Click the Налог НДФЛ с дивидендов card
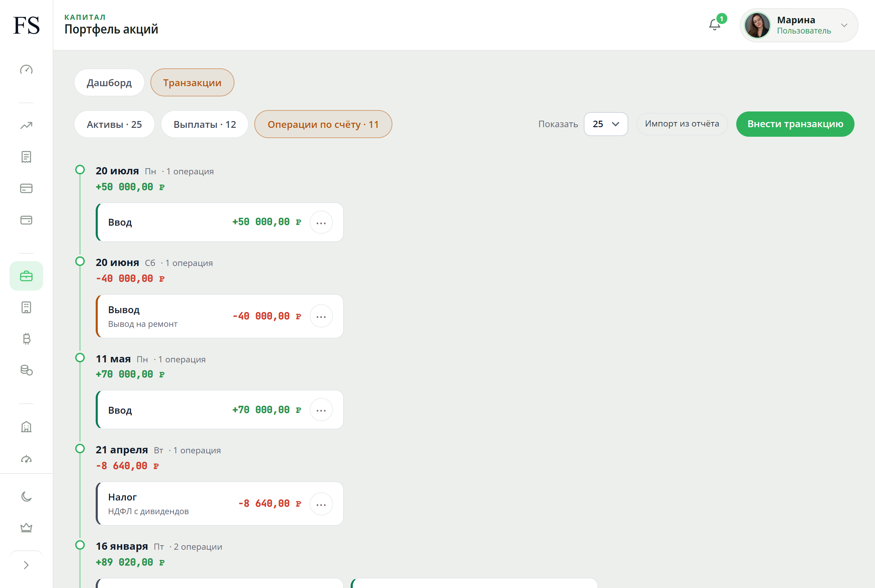875x588 pixels. click(220, 504)
